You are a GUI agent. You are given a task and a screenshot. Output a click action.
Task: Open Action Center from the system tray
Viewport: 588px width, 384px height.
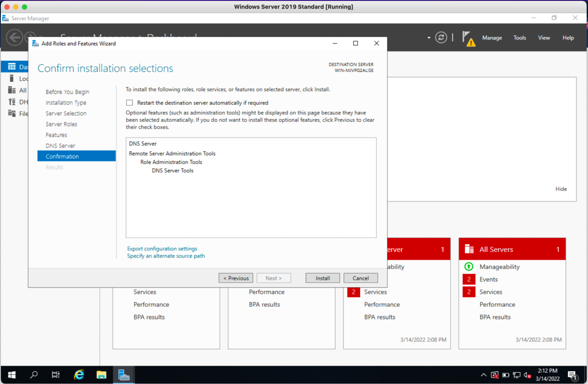(x=572, y=375)
